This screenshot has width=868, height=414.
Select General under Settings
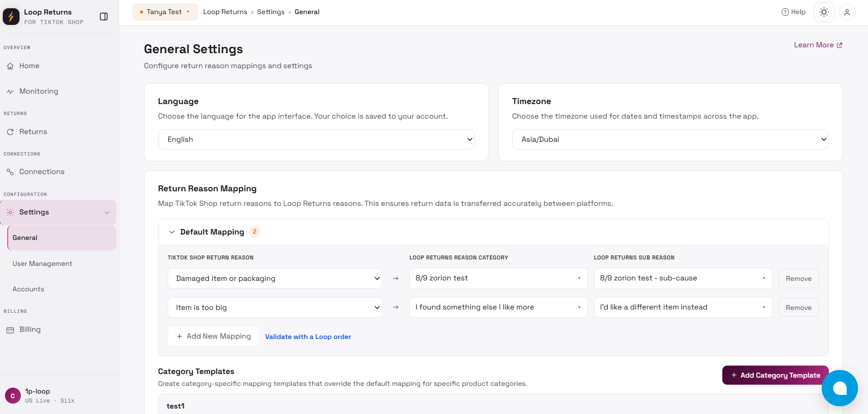click(62, 238)
